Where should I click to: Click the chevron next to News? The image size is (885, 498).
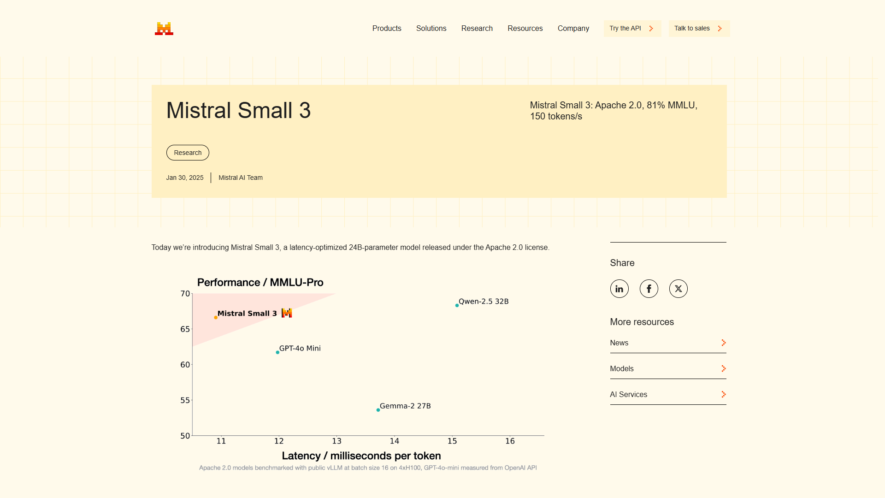click(x=723, y=343)
